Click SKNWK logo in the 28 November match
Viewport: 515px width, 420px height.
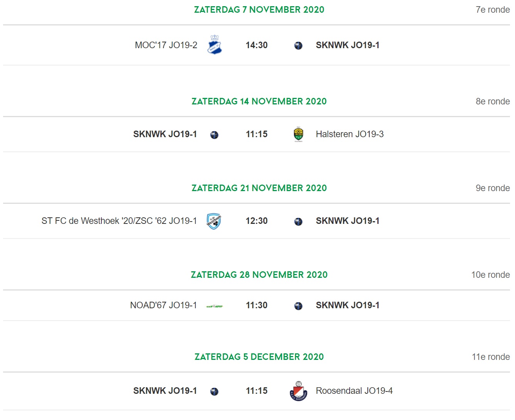(298, 306)
